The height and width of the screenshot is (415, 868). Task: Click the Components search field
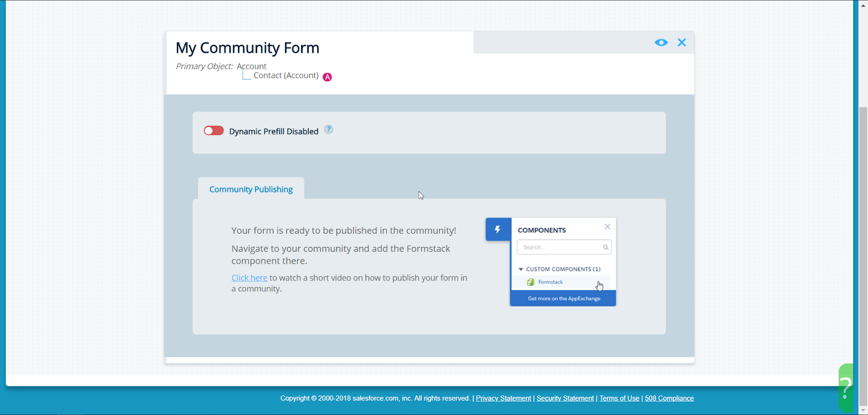pos(559,247)
